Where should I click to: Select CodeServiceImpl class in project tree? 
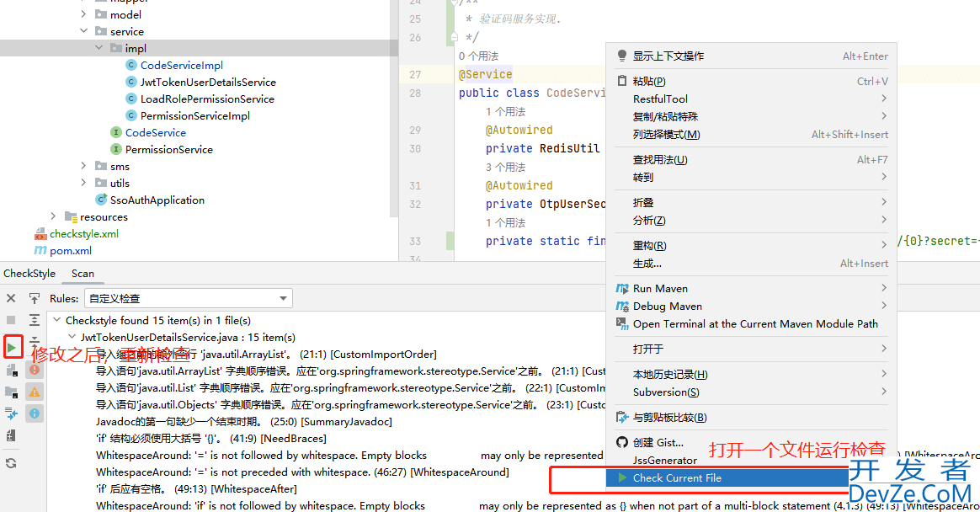(x=181, y=66)
